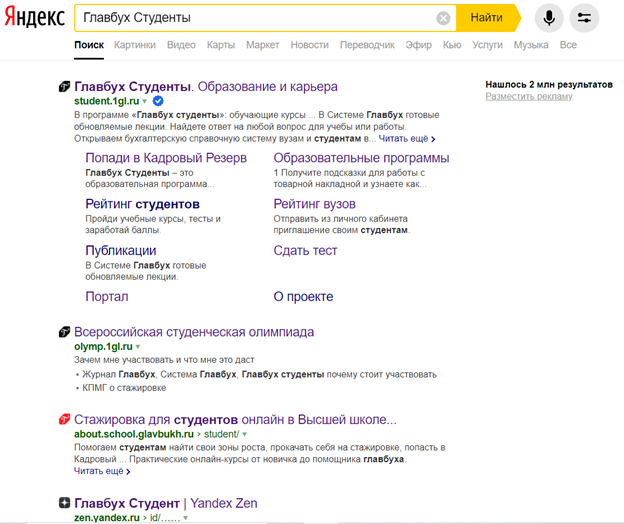Screen dimensions: 624x524
Task: Click favicon of Yandex Zen result
Action: point(64,503)
